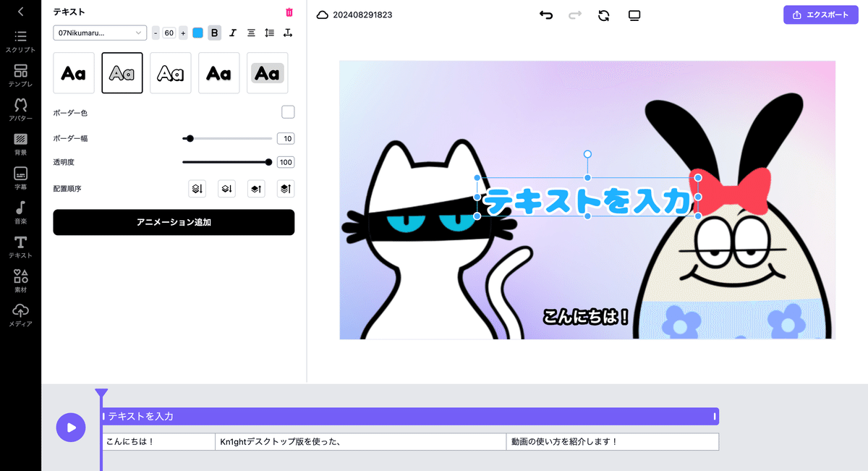Send text layer to the very back
The height and width of the screenshot is (471, 868).
pos(197,189)
